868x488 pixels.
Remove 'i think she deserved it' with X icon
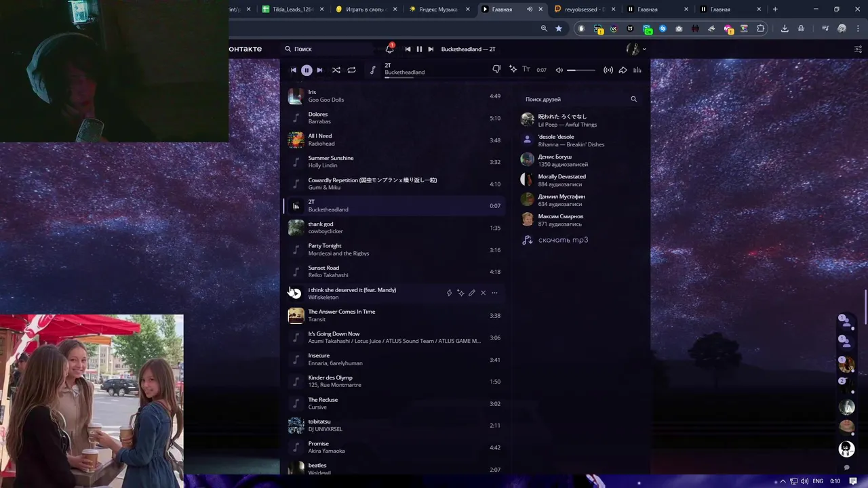[x=483, y=293]
